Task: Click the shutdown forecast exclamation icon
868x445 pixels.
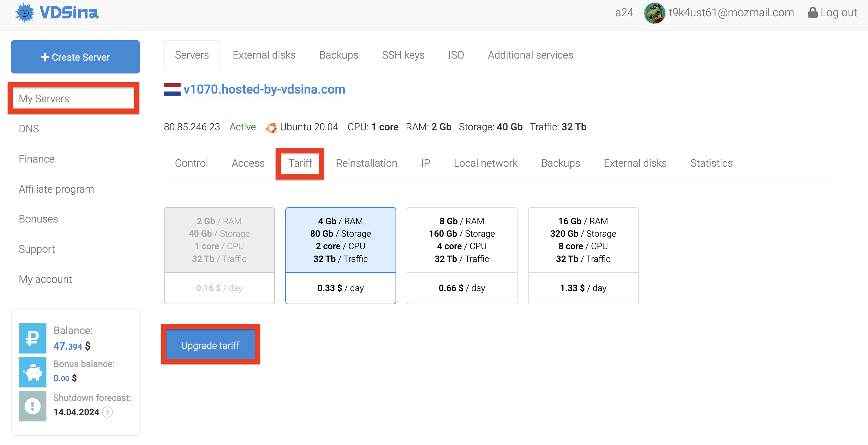Action: point(33,406)
